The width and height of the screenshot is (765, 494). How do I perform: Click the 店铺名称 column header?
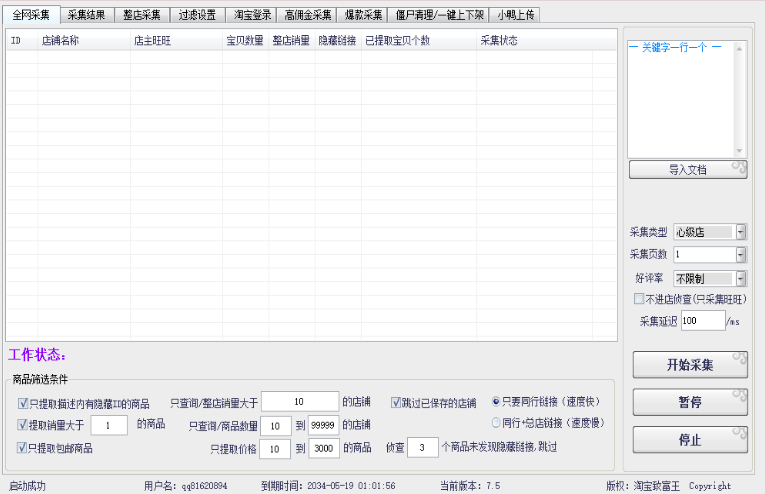pyautogui.click(x=60, y=41)
